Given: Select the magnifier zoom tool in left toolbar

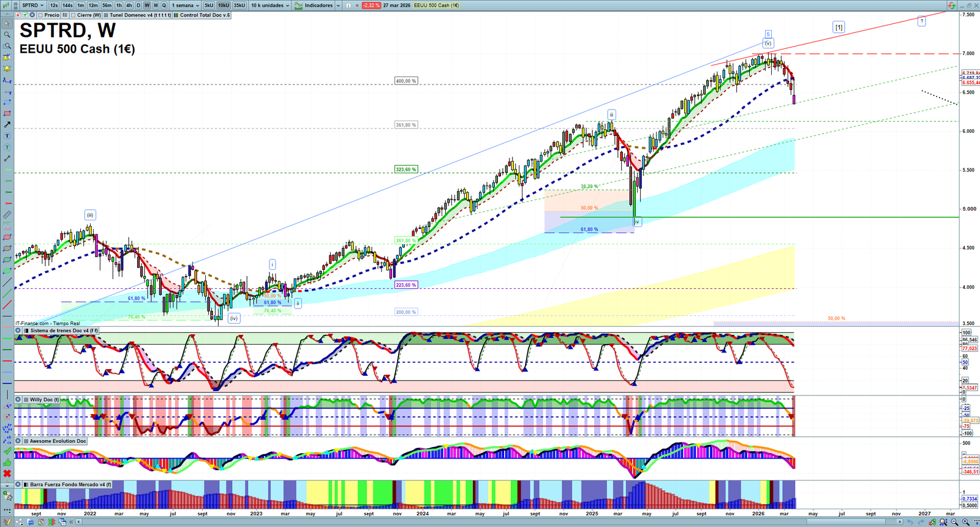Looking at the screenshot, I should click(7, 35).
